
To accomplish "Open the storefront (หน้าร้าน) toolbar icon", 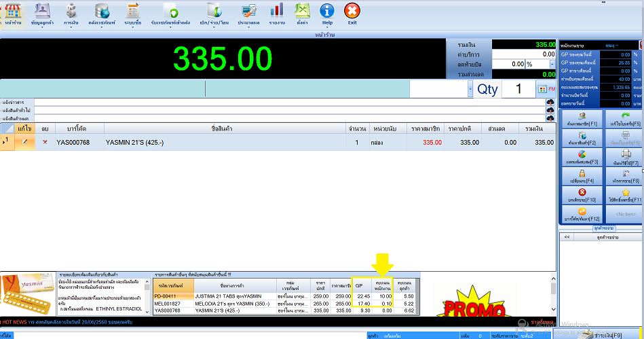I will (x=13, y=14).
